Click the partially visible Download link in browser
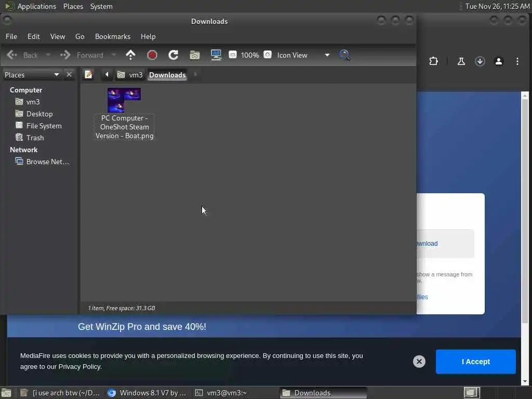 pyautogui.click(x=428, y=244)
